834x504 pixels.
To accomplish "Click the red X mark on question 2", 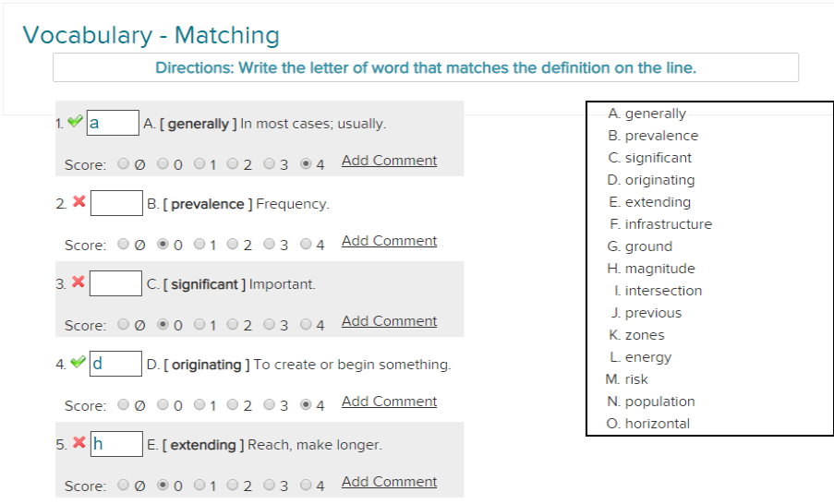I will coord(79,201).
